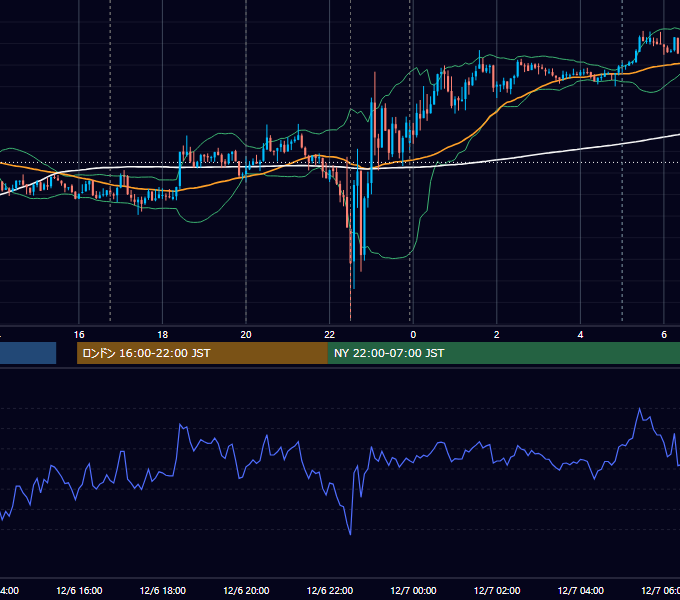Click hour label 4 on the upper axis

[580, 335]
